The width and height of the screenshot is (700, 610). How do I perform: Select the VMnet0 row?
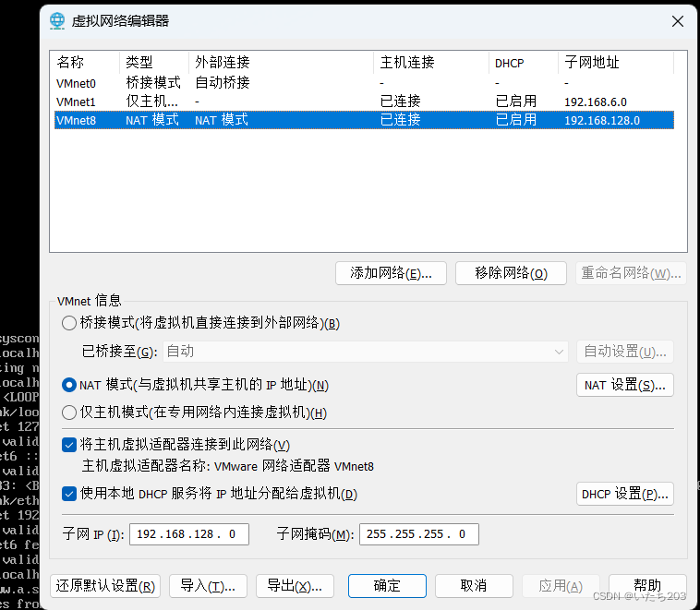tap(364, 83)
